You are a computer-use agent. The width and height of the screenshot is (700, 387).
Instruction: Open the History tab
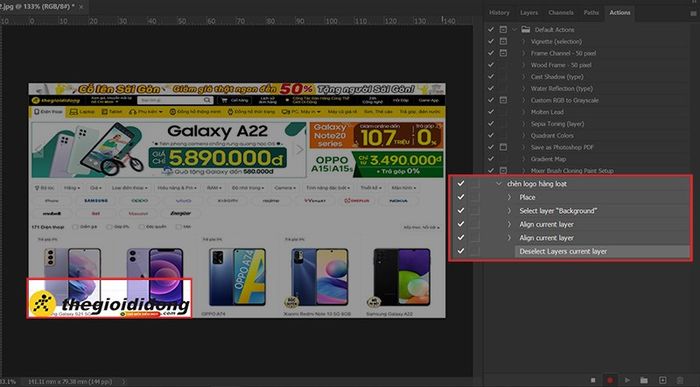[499, 12]
